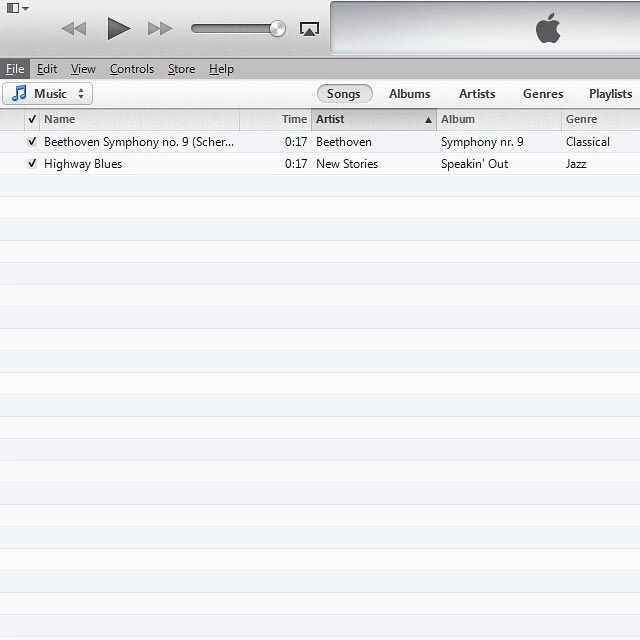Screen dimensions: 640x640
Task: Click the Apple logo in display
Action: coord(547,29)
